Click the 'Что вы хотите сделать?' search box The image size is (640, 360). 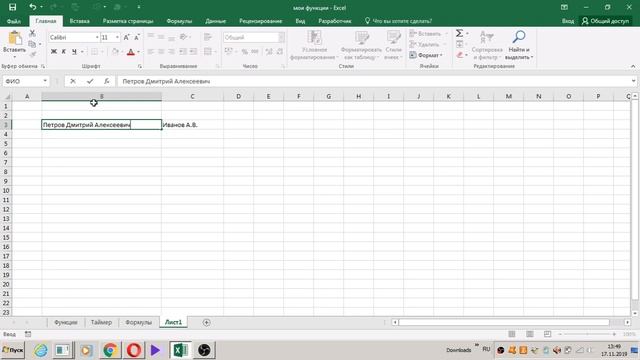(398, 21)
